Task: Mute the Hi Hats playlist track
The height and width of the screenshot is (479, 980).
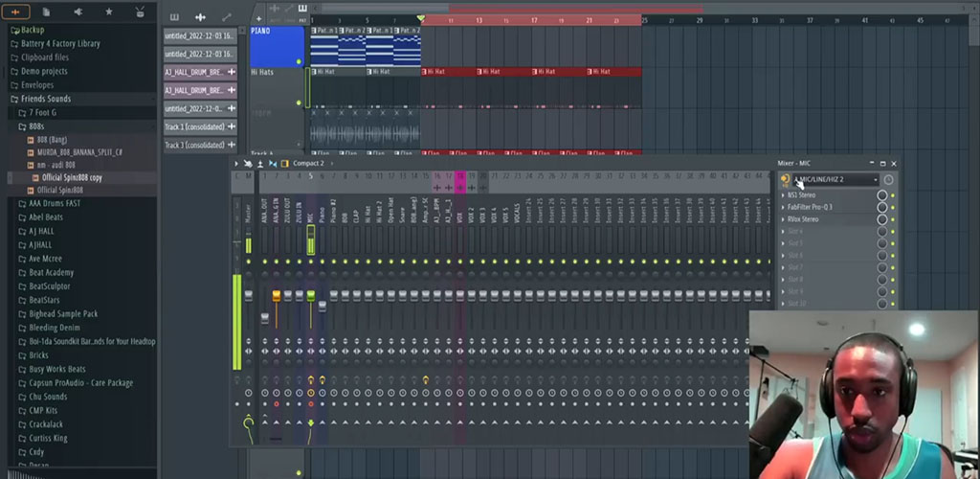Action: pyautogui.click(x=299, y=103)
